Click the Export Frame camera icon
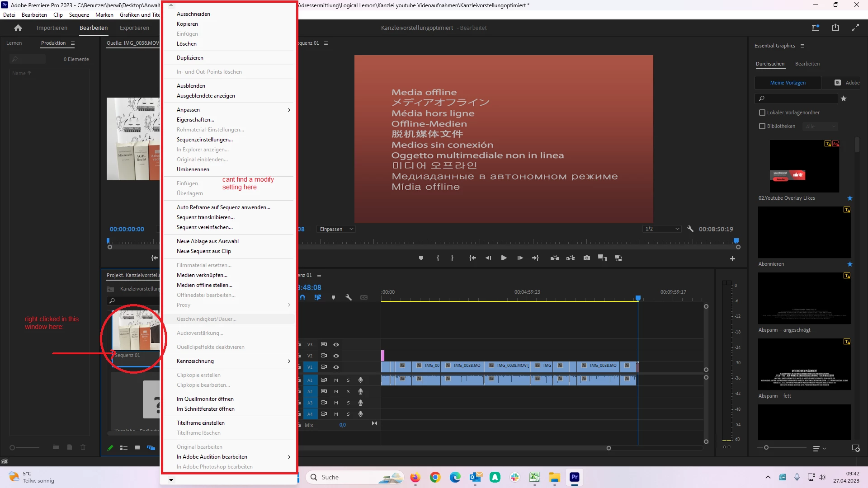 tap(587, 258)
